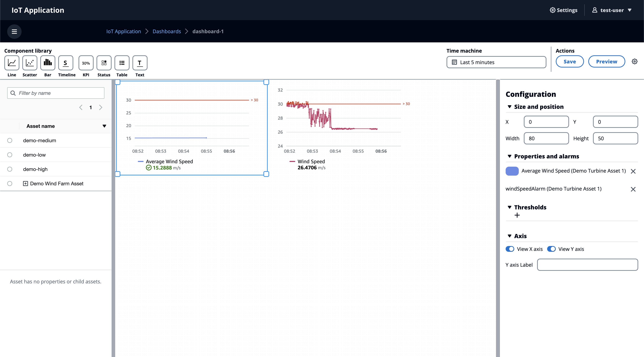Click the search icon in asset filter
644x357 pixels.
pyautogui.click(x=13, y=93)
